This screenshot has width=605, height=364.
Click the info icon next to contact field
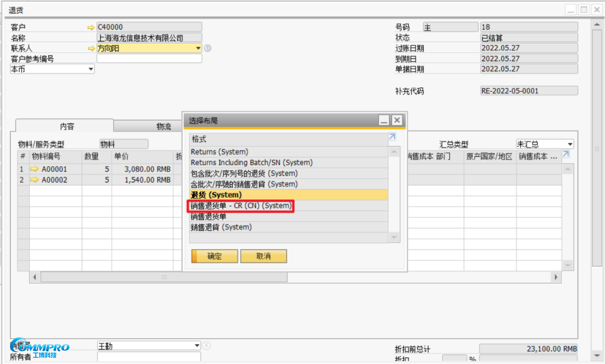[x=208, y=48]
